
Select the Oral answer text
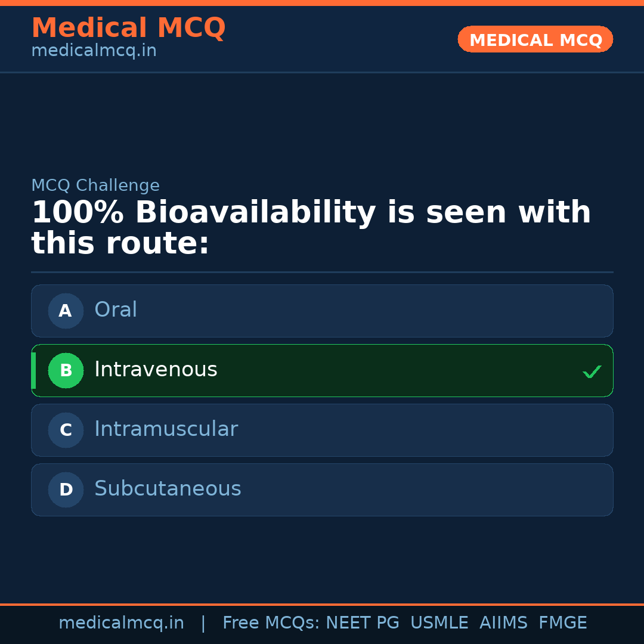coord(116,310)
